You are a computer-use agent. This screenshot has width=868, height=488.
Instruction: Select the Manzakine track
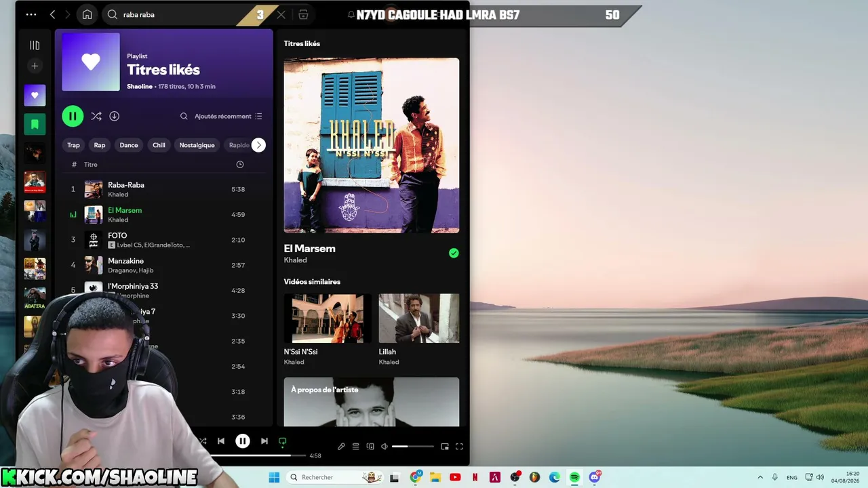pos(163,265)
